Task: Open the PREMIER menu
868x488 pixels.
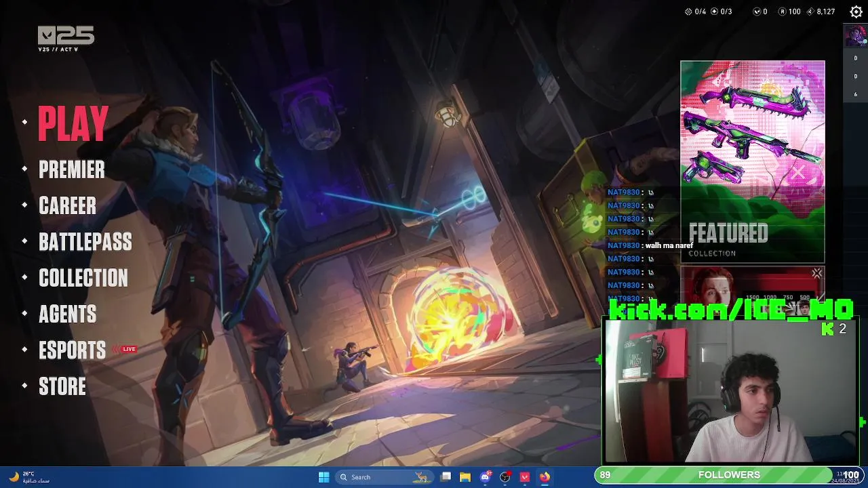Action: 72,169
